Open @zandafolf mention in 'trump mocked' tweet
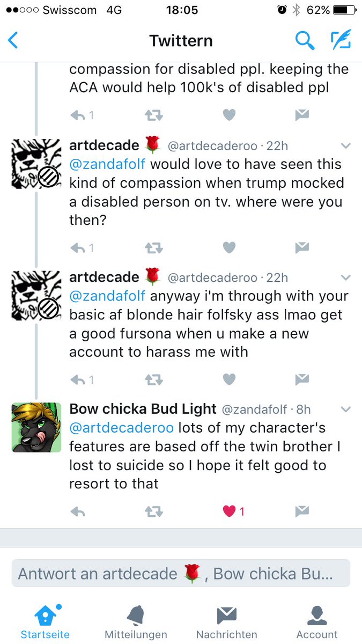 point(107,164)
